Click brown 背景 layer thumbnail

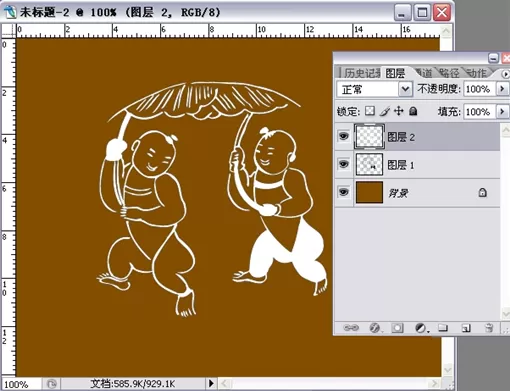coord(369,192)
